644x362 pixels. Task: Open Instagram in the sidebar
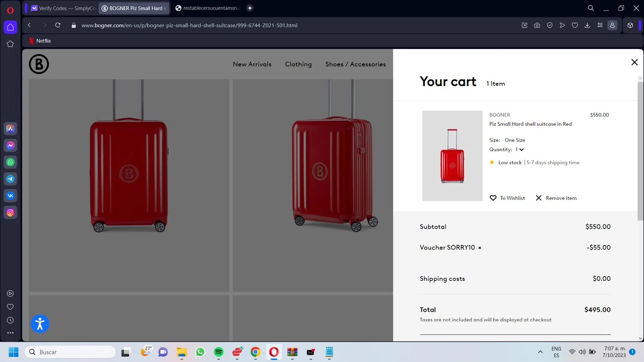point(10,212)
